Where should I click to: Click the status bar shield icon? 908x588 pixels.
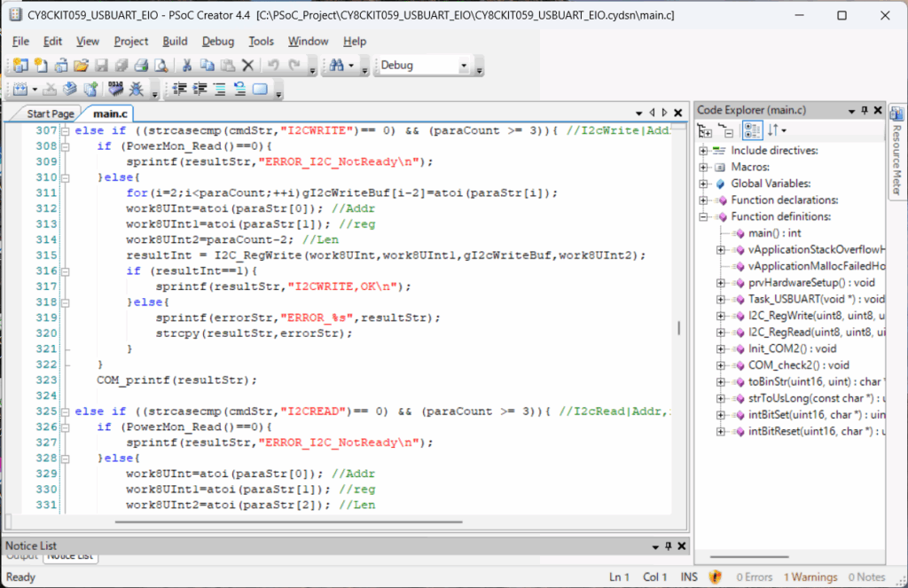point(716,577)
